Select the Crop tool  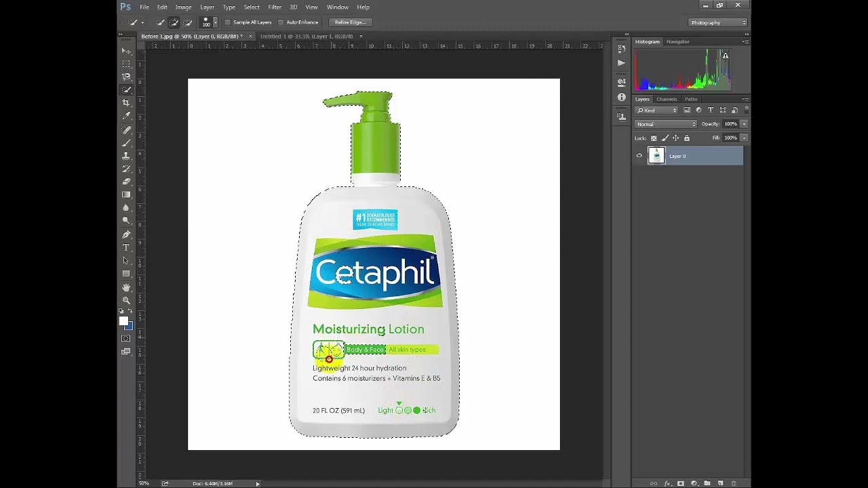coord(126,103)
